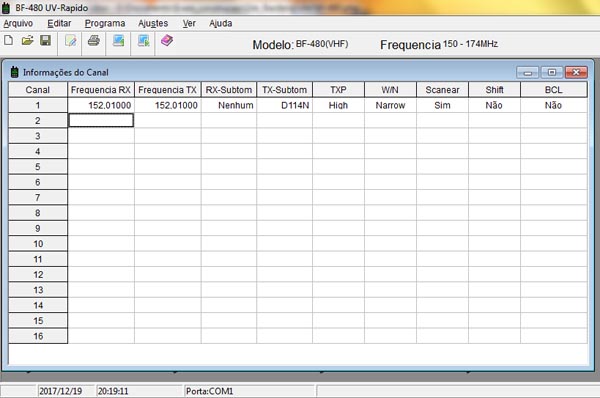Click the Scanear column header
This screenshot has height=398, width=600.
tap(442, 90)
